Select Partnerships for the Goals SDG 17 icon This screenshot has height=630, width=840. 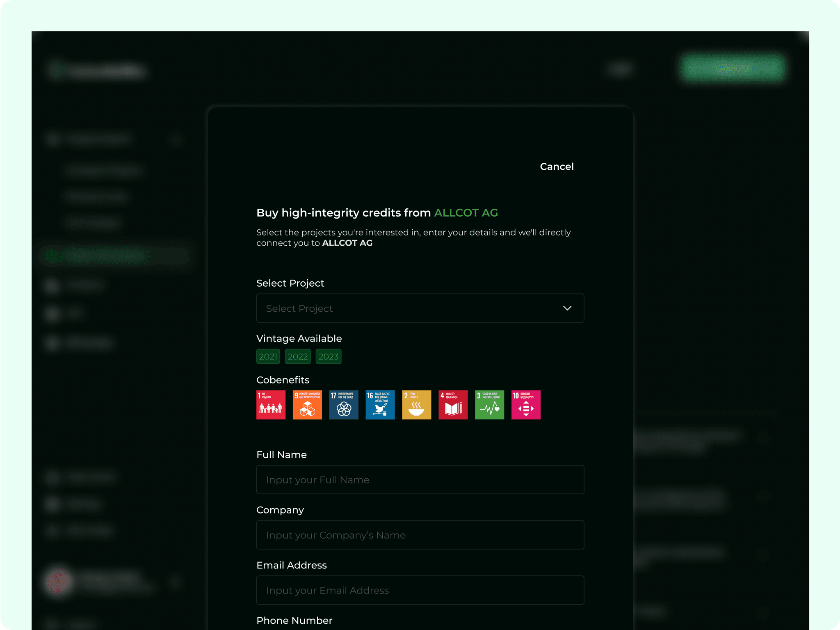(x=344, y=404)
